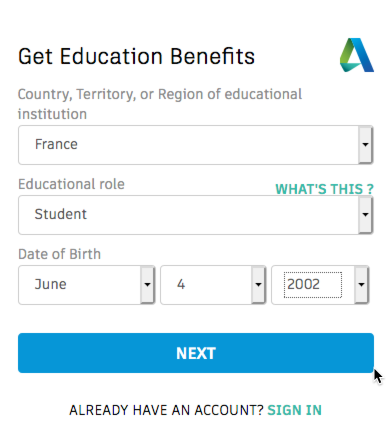Click the Autodesk logo icon
The width and height of the screenshot is (386, 429).
(357, 55)
